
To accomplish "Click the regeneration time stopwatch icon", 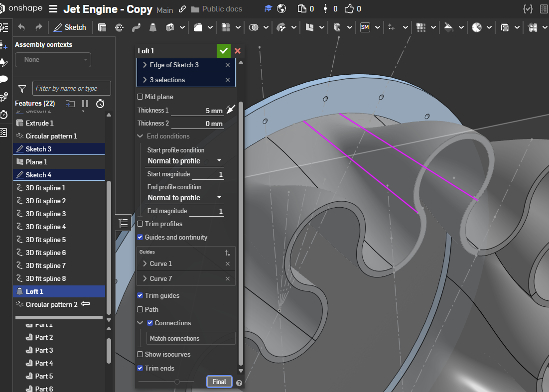I will click(100, 104).
